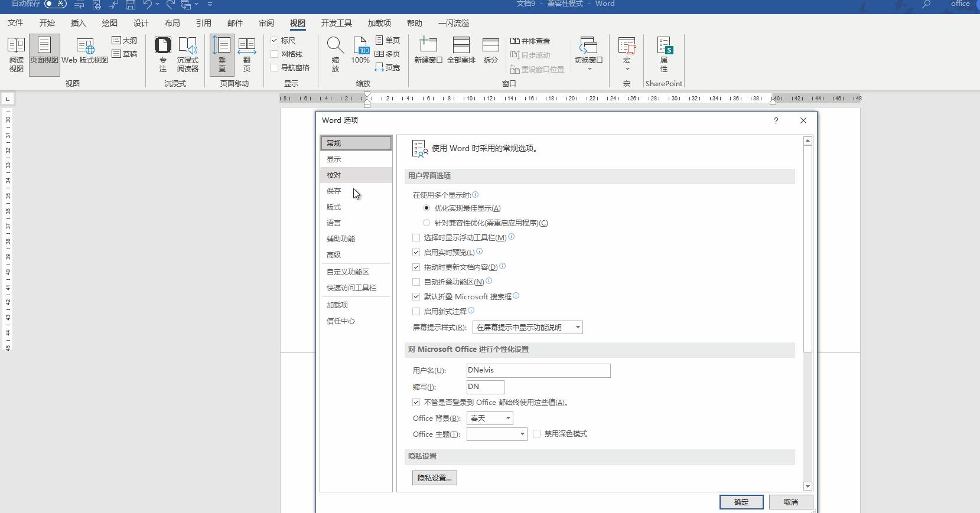980x513 pixels.
Task: Check 禁用深色模式 checkbox
Action: (x=537, y=433)
